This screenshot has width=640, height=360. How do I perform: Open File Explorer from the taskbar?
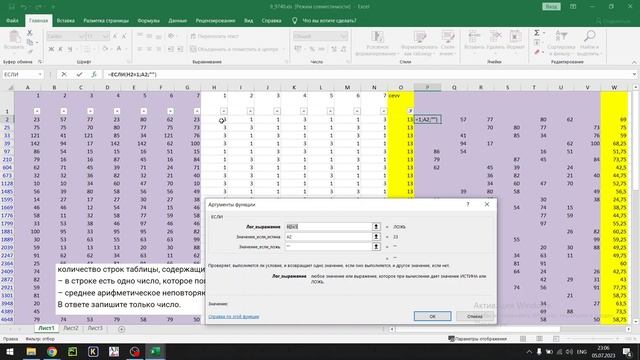click(x=31, y=351)
